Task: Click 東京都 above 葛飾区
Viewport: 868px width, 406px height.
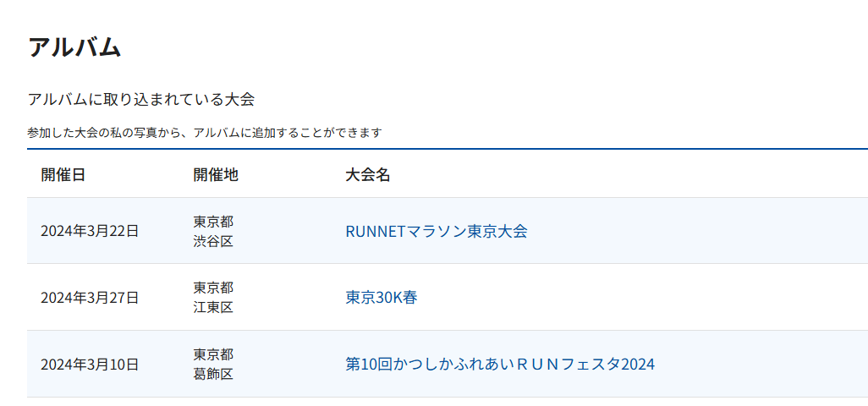Action: tap(212, 354)
